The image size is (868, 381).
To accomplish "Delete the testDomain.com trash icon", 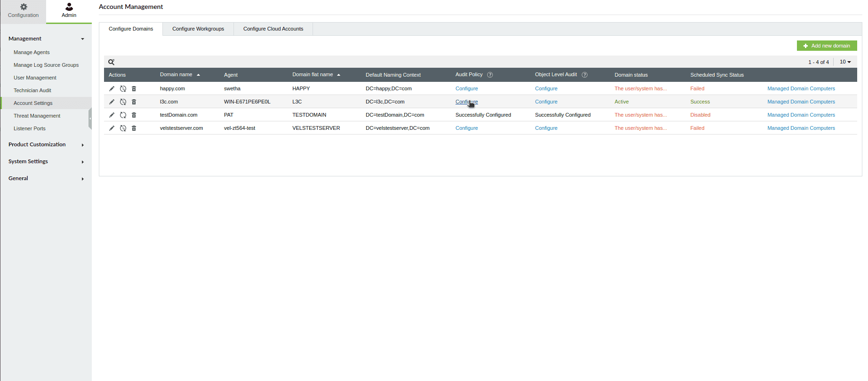I will click(x=134, y=115).
